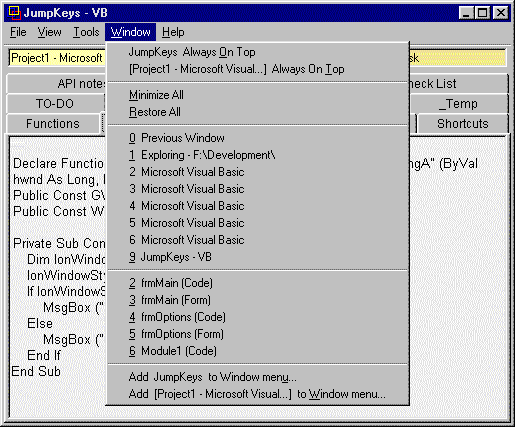Switch to the API notes tab

click(x=57, y=84)
